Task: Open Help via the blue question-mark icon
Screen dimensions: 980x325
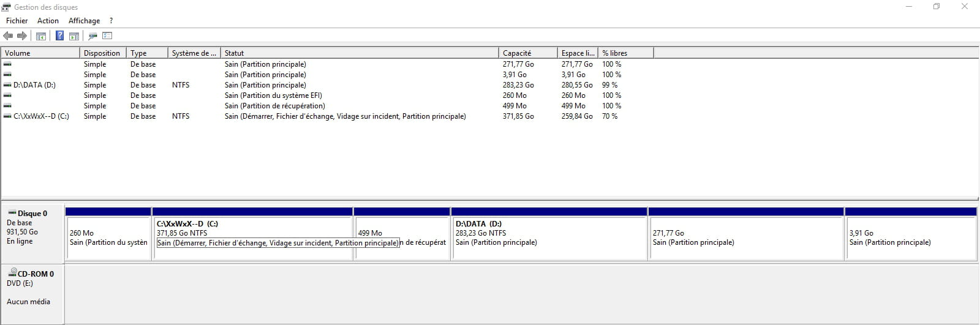Action: tap(59, 36)
